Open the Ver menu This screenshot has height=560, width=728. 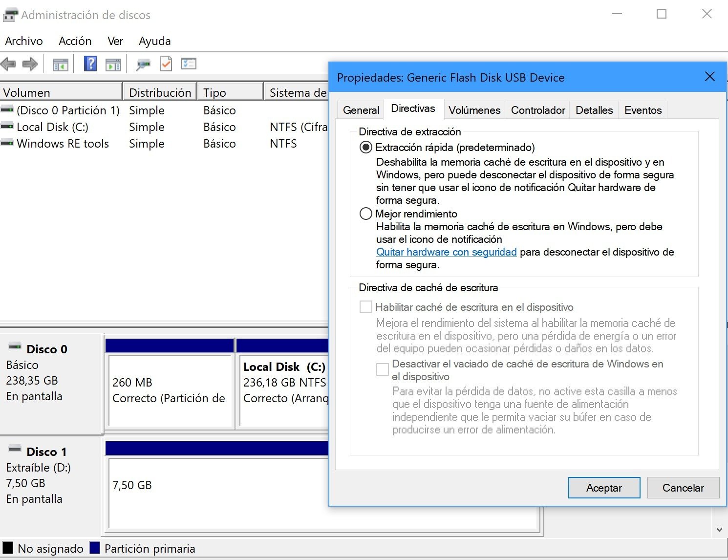115,41
